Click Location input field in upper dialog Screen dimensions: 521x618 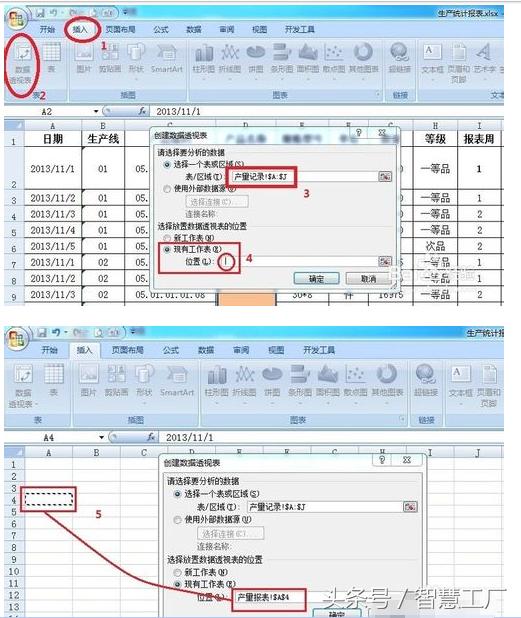(299, 261)
